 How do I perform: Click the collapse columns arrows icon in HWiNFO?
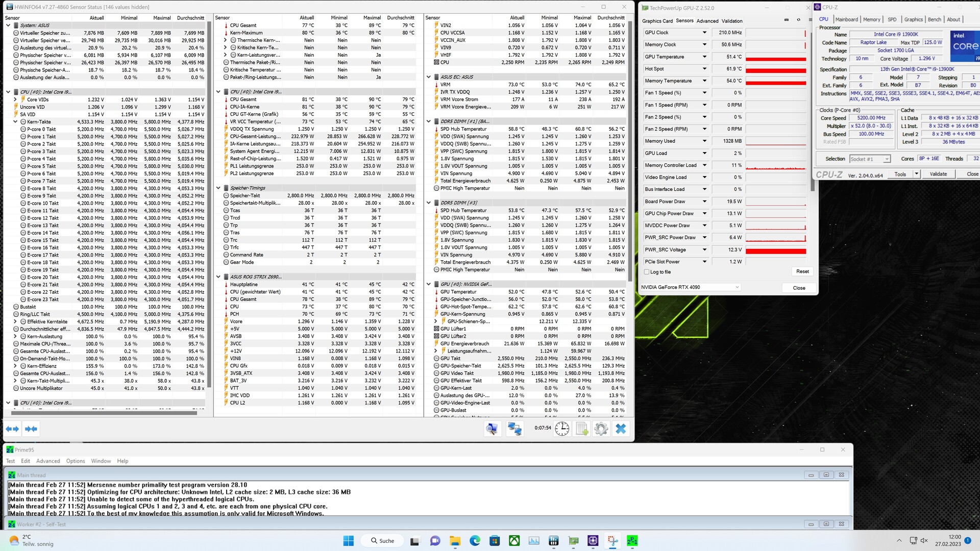(x=31, y=429)
